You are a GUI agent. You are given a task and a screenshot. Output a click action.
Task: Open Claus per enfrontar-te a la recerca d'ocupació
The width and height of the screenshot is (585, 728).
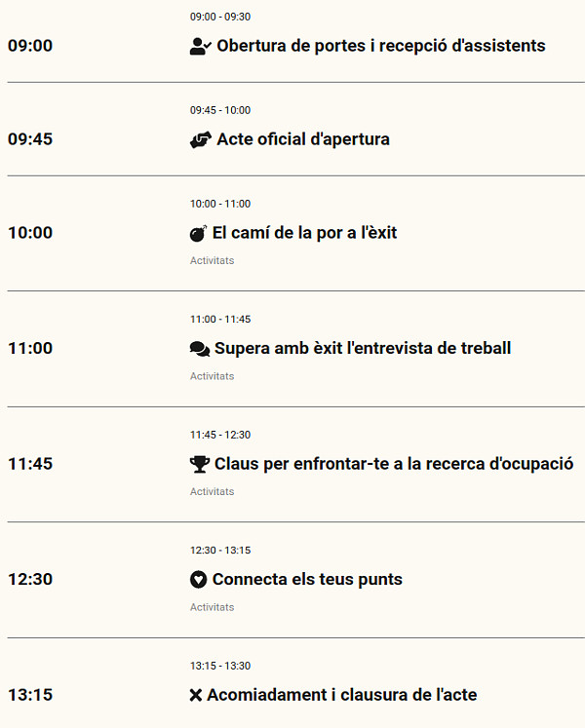point(394,464)
